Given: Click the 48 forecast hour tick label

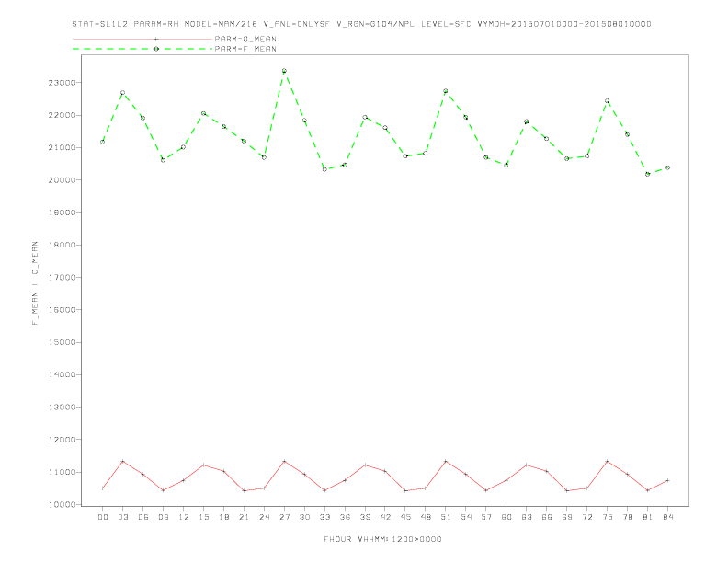Looking at the screenshot, I should click(x=426, y=517).
